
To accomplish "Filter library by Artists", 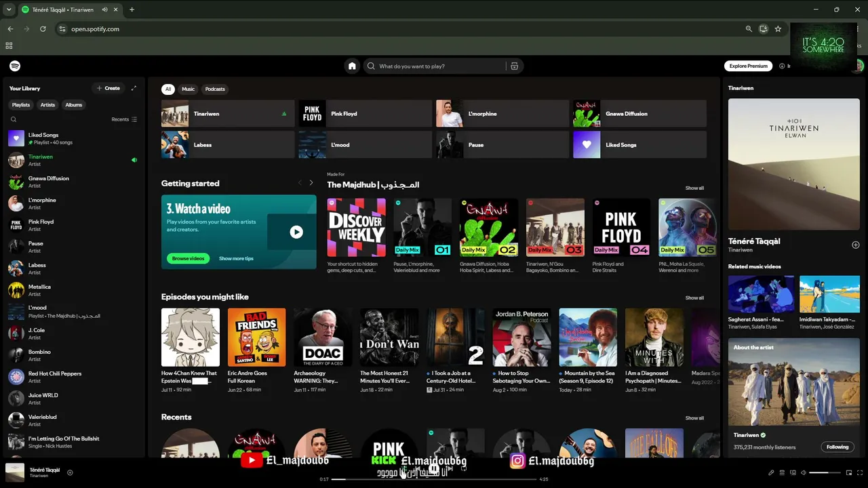I will tap(47, 105).
